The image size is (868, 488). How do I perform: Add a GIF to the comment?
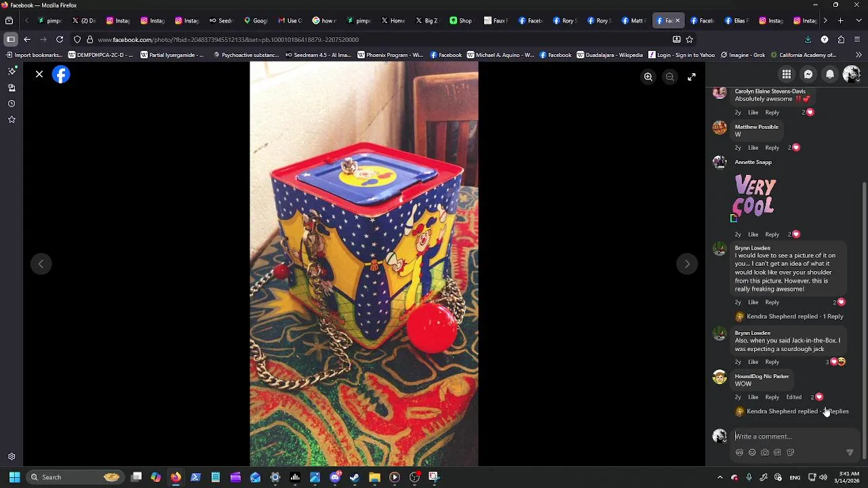777,453
